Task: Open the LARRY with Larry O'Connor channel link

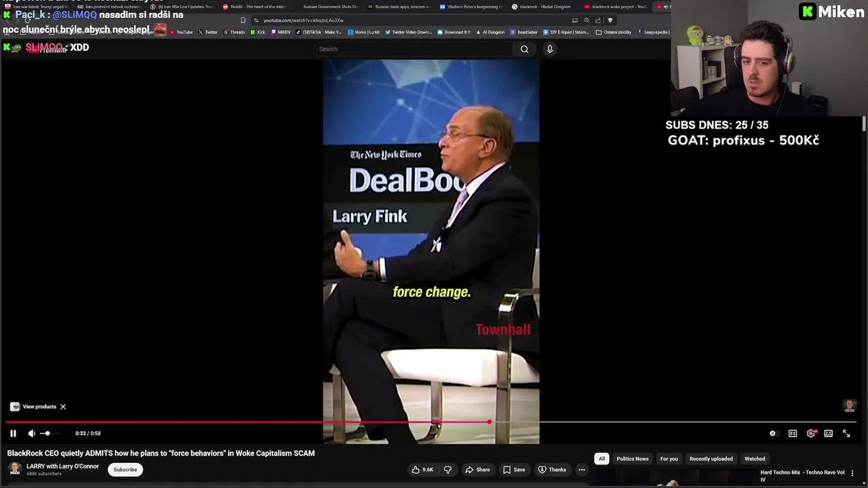Action: [62, 466]
